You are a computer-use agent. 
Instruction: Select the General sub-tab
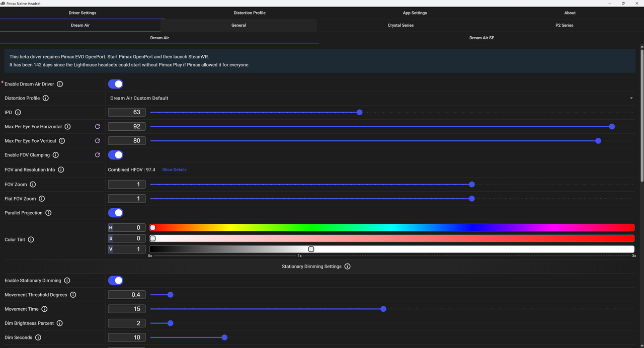click(238, 25)
